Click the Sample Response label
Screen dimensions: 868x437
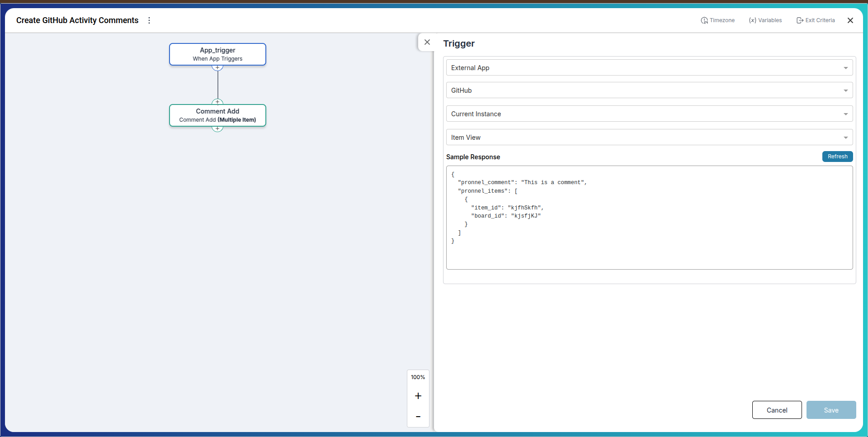tap(473, 157)
